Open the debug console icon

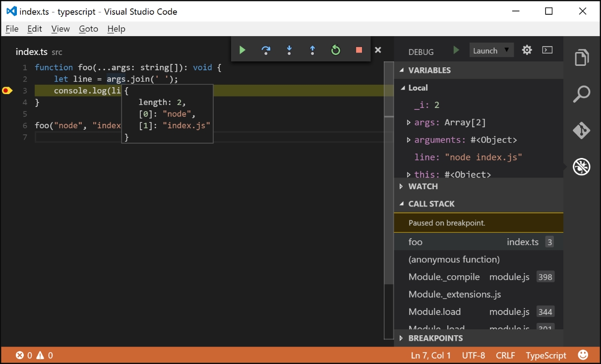tap(547, 50)
